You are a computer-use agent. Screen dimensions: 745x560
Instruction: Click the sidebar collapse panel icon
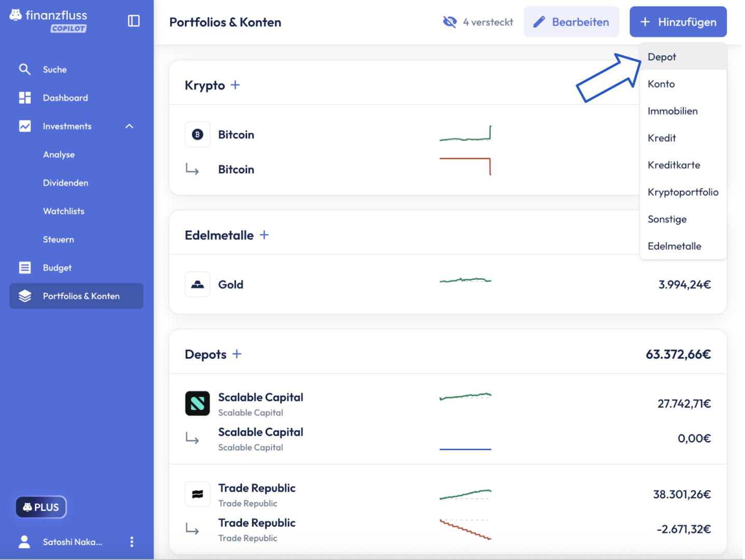point(134,21)
